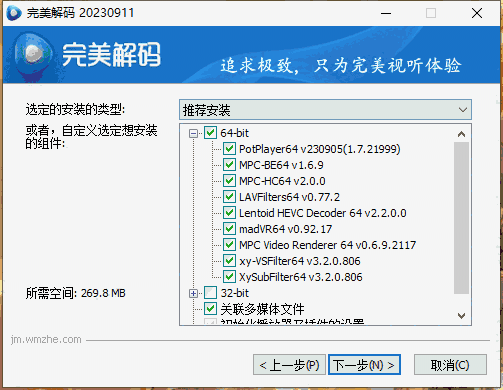Select the 关联多媒体文件 tree label
503x390 pixels.
coord(262,309)
